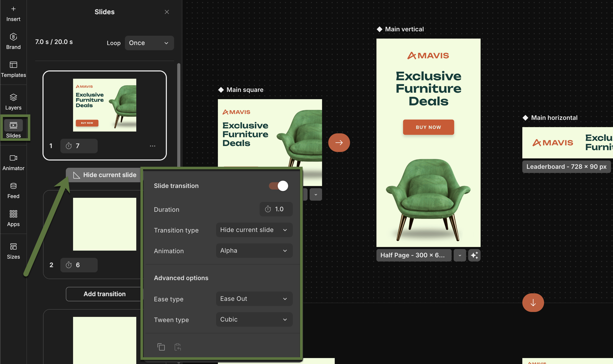Open the Sizes panel
The width and height of the screenshot is (613, 364).
(13, 251)
